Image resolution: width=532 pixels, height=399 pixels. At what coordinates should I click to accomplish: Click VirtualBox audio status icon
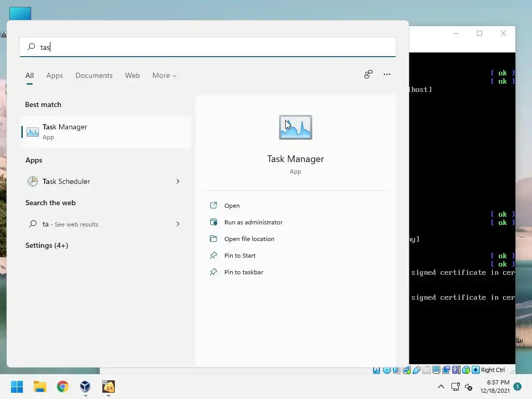[396, 370]
